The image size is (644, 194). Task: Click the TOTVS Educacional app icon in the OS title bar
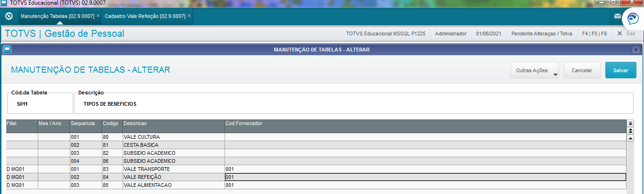point(4,3)
